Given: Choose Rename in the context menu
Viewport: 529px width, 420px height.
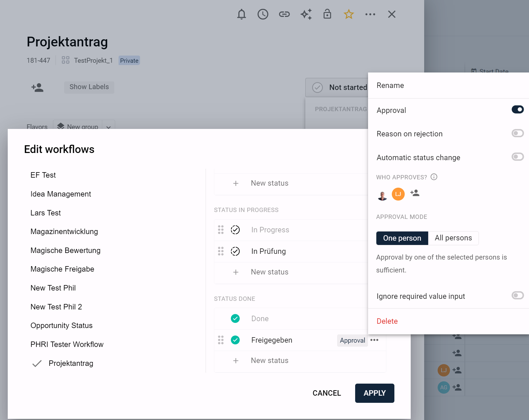Looking at the screenshot, I should 448,85.
